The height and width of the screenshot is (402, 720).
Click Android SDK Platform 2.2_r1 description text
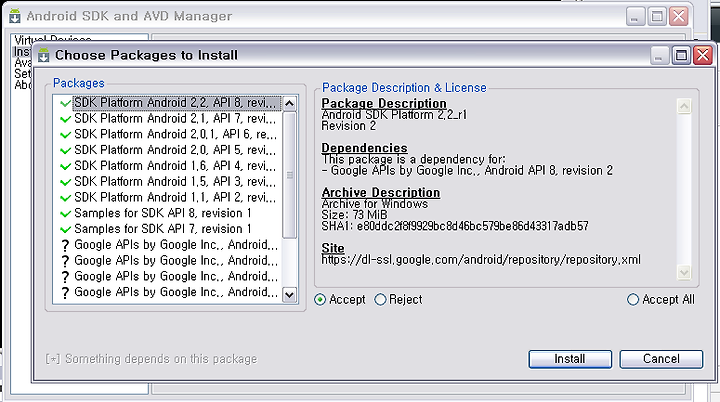click(394, 115)
